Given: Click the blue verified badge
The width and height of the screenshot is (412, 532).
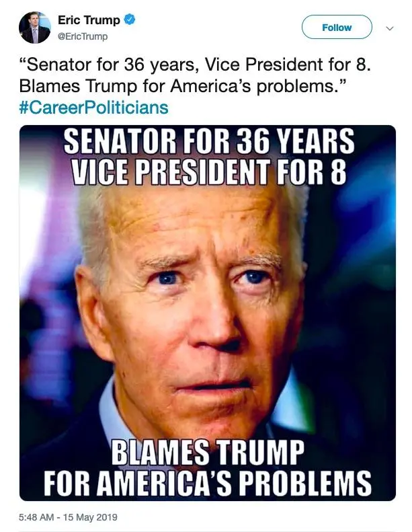Looking at the screenshot, I should (x=129, y=21).
